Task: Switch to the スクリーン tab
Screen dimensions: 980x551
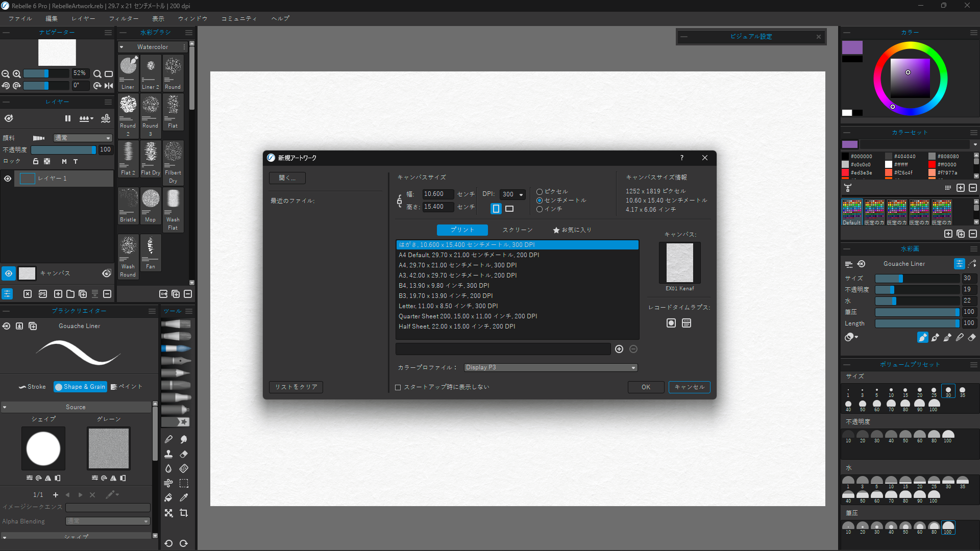Action: click(x=518, y=230)
